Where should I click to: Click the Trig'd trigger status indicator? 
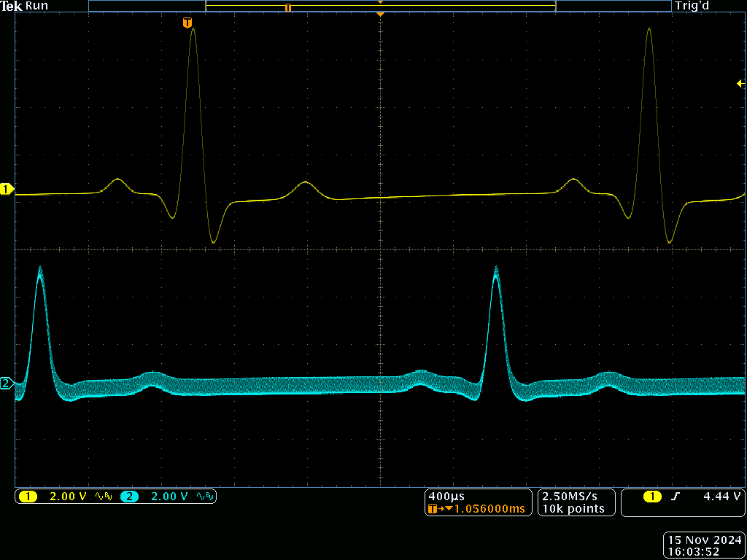coord(692,6)
